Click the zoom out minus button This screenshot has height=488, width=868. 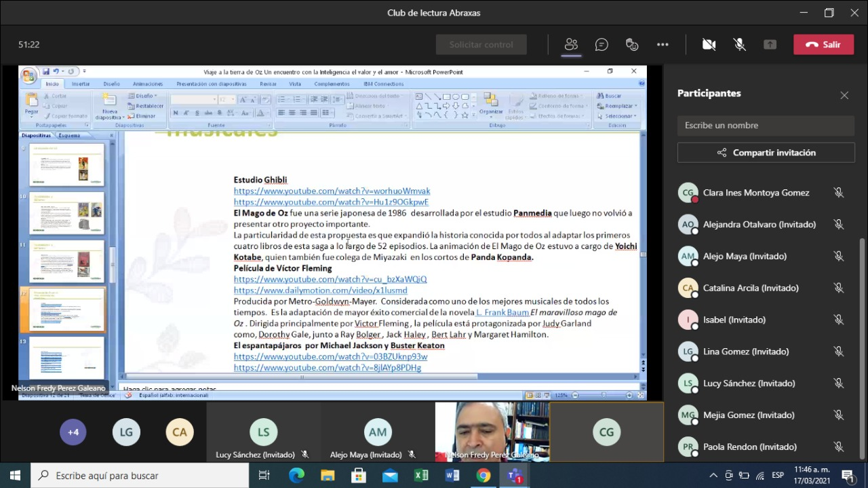pyautogui.click(x=575, y=395)
